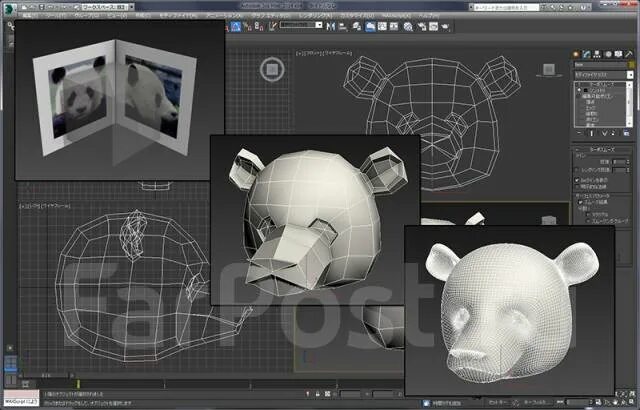Open the Utilities hammer panel

[x=629, y=54]
